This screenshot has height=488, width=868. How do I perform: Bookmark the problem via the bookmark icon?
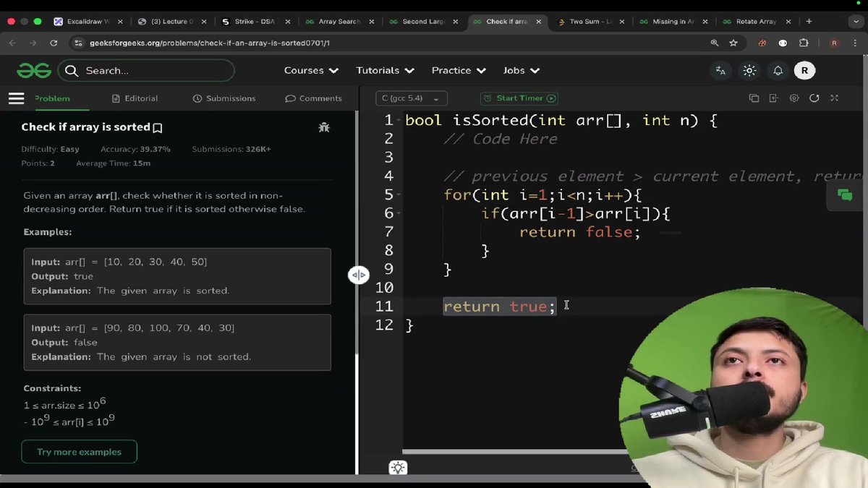click(x=157, y=127)
